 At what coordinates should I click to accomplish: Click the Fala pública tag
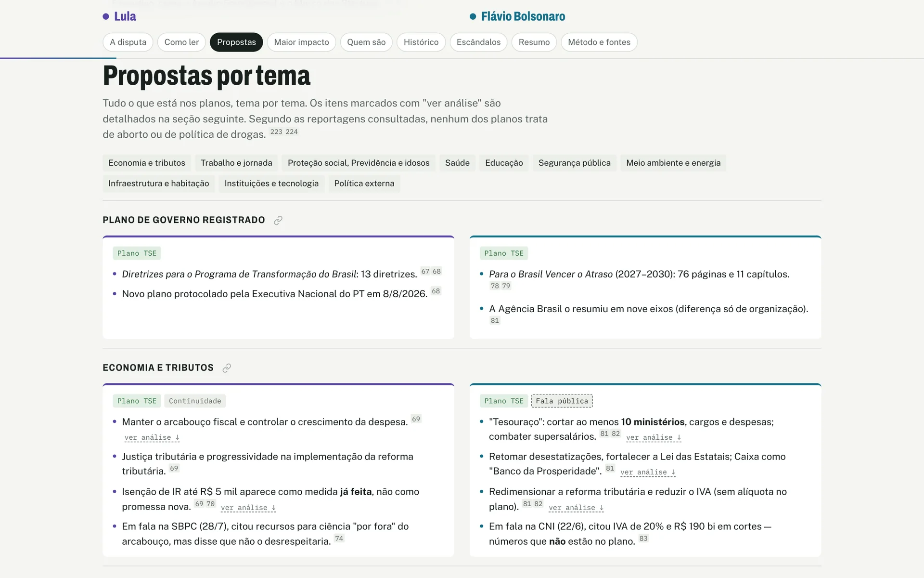pos(562,401)
